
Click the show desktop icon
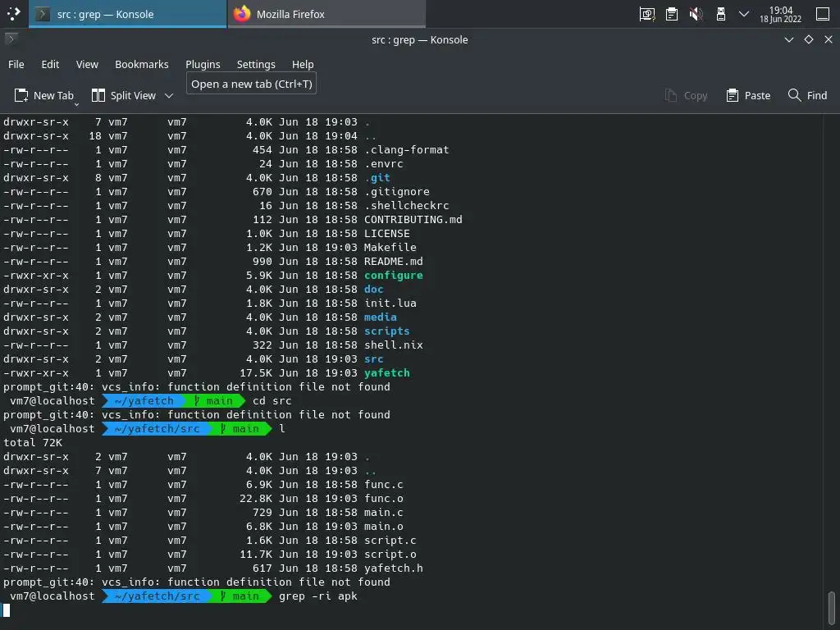coord(823,14)
